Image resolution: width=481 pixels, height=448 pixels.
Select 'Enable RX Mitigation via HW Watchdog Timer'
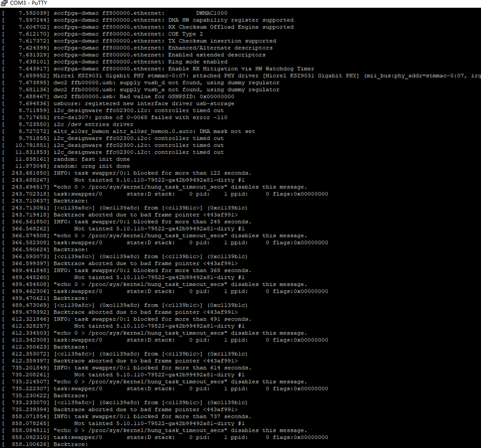click(158, 69)
